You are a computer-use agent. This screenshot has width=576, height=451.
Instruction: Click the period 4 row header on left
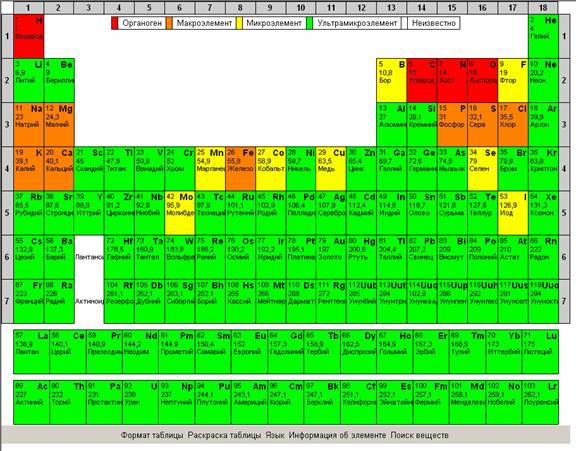tap(7, 169)
